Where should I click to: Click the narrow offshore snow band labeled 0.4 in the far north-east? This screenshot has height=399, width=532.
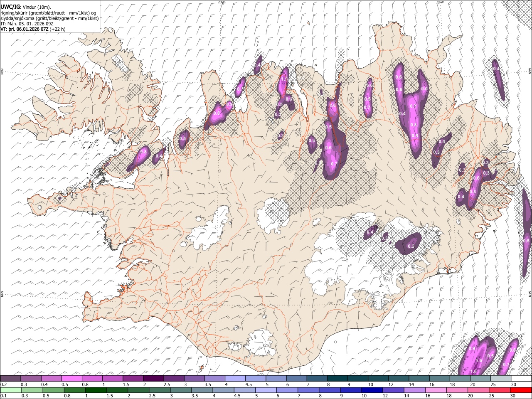click(499, 79)
